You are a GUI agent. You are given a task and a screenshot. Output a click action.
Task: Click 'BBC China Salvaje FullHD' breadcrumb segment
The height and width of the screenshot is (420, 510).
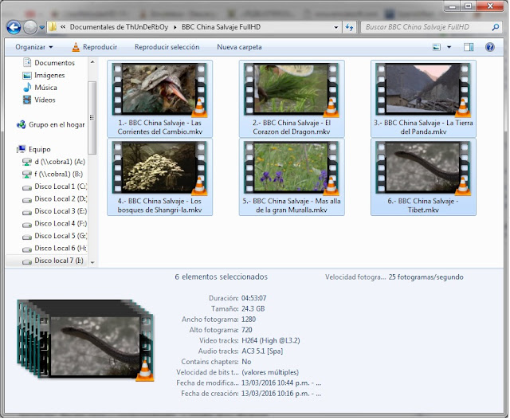(x=222, y=27)
